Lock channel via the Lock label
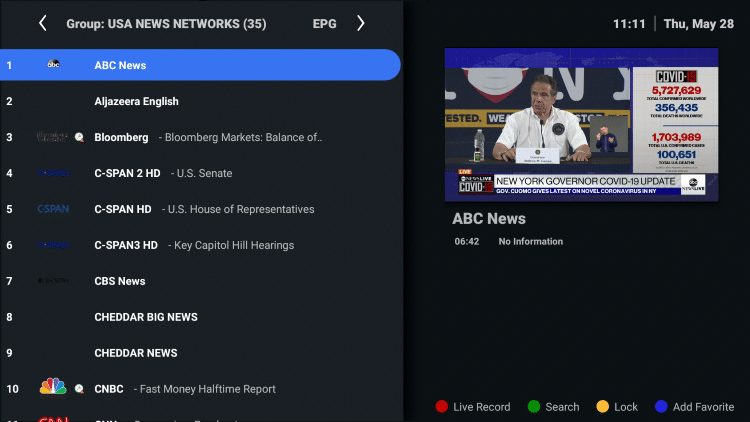The height and width of the screenshot is (422, 750). tap(626, 407)
